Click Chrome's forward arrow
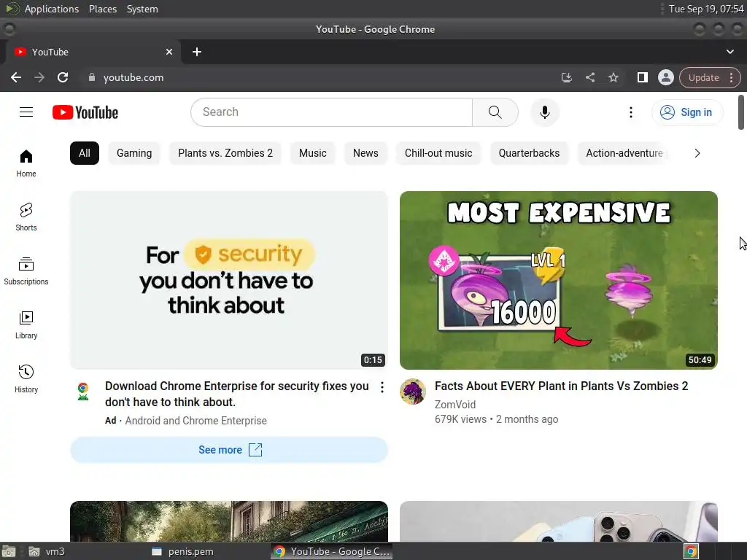 click(39, 77)
